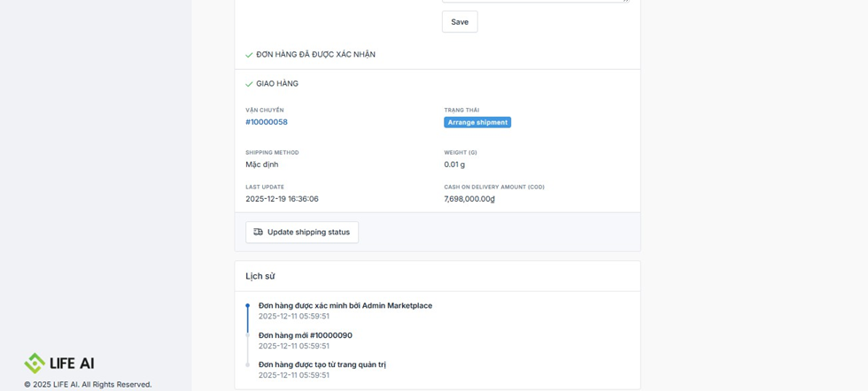Screen dimensions: 868x391
Task: Click the checkmark icon beside GIAO HÀNG
Action: point(249,84)
